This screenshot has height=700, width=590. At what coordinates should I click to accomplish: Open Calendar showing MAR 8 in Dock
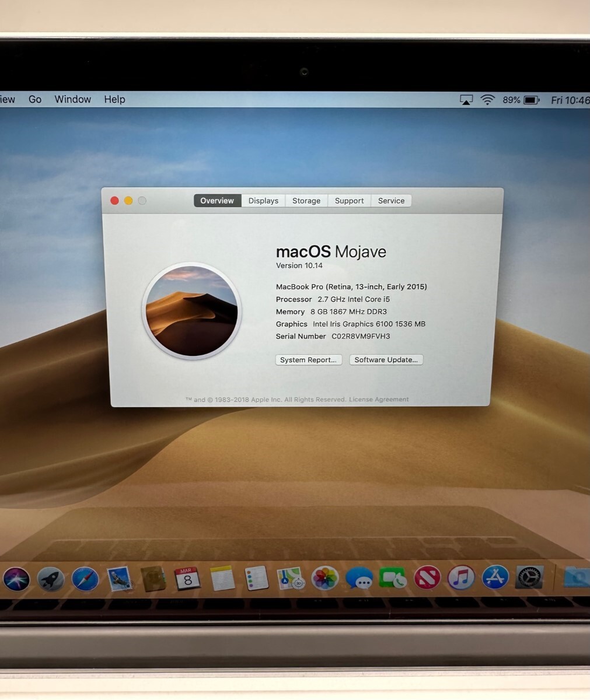pyautogui.click(x=187, y=579)
